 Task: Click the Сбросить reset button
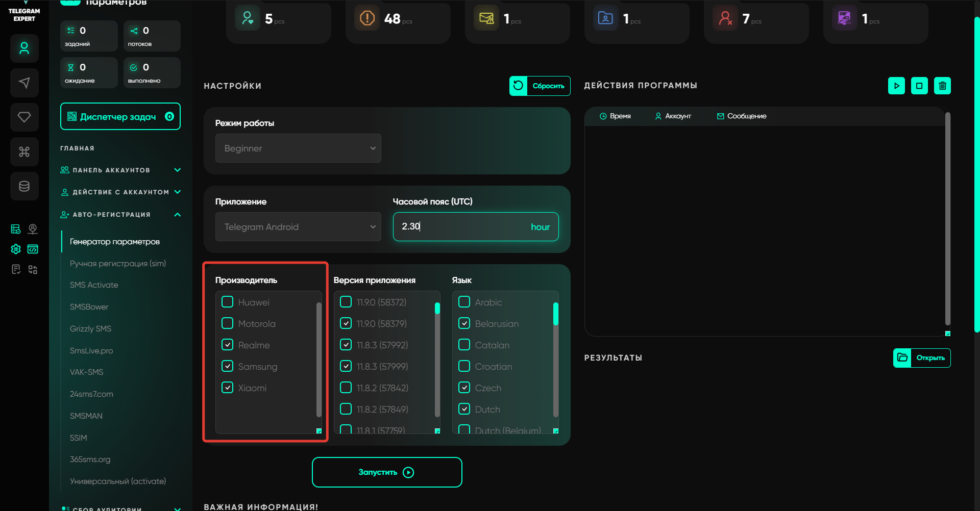540,86
